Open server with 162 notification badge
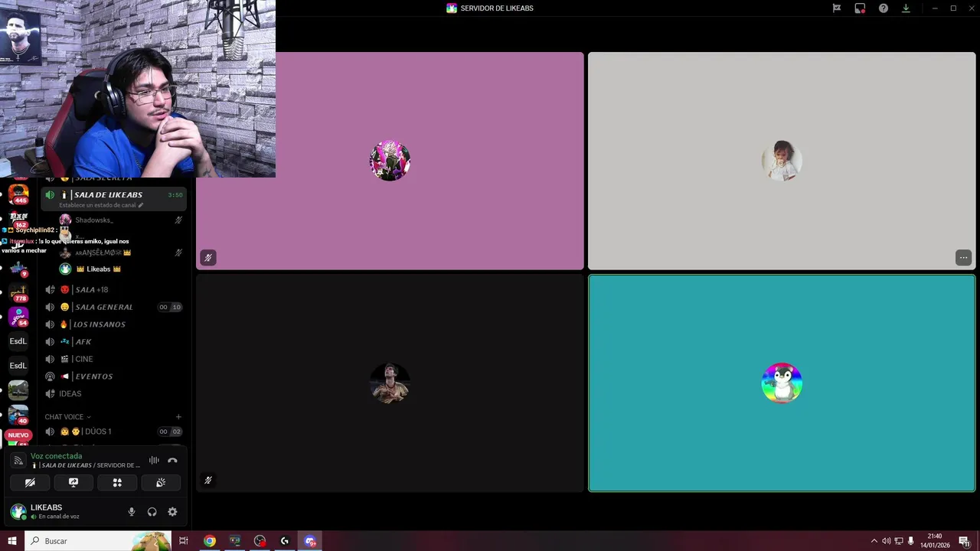980x551 pixels. [x=18, y=218]
